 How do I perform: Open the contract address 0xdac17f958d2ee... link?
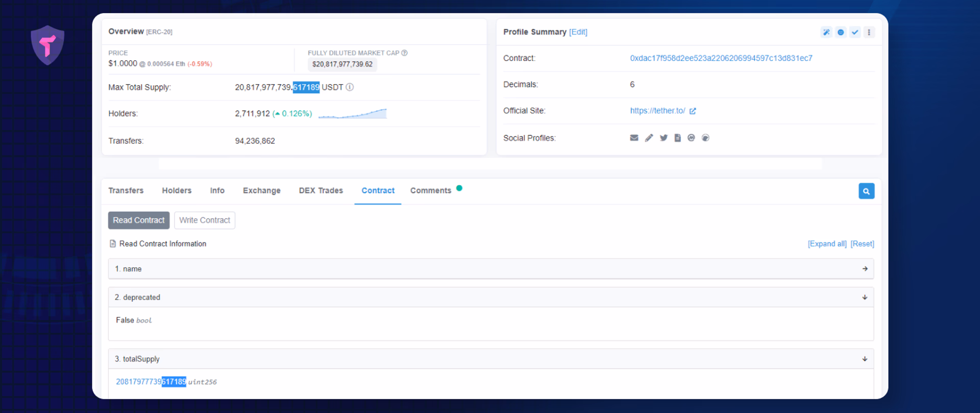point(721,58)
